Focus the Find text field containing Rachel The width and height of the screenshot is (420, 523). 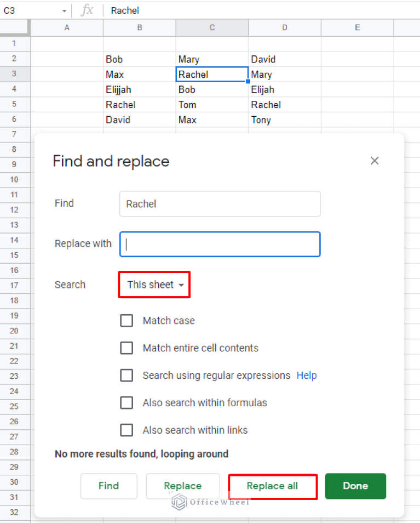click(x=220, y=204)
